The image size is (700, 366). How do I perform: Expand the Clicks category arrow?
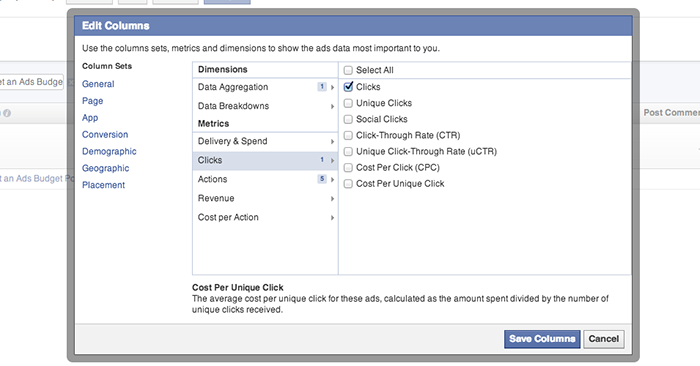[332, 160]
